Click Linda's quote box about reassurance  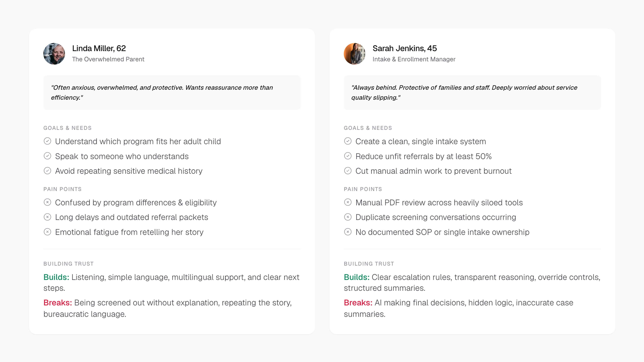point(172,93)
